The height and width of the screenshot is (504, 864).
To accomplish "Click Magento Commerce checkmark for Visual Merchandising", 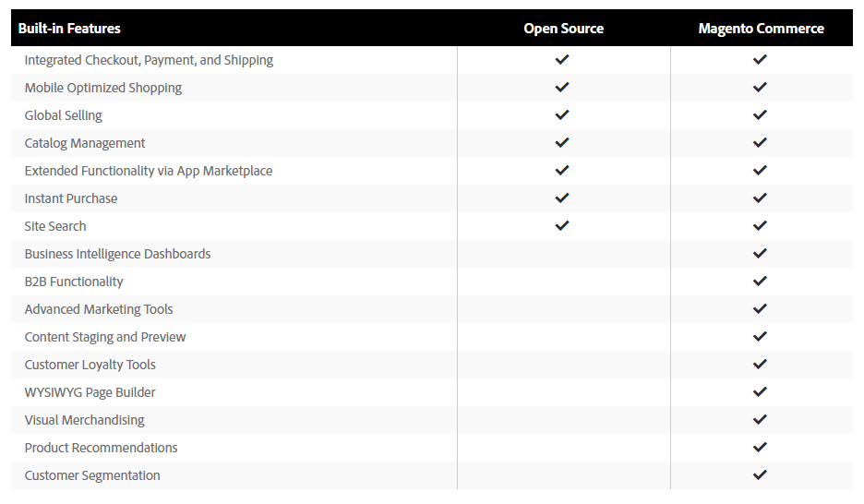I will coord(760,419).
